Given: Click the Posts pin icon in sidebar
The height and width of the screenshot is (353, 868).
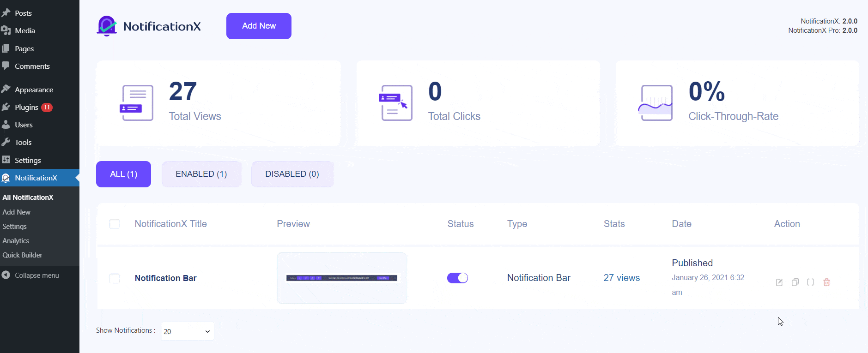Looking at the screenshot, I should pyautogui.click(x=6, y=13).
